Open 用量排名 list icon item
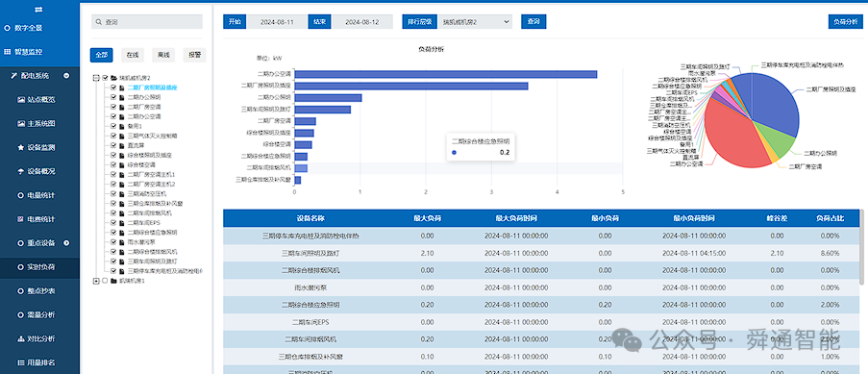Image resolution: width=868 pixels, height=374 pixels. 21,362
